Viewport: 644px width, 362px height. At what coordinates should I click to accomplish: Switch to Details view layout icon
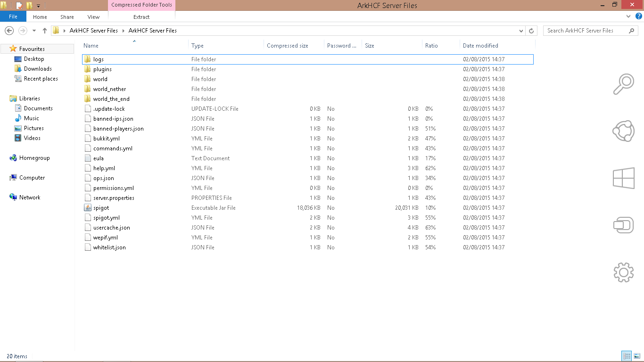[x=627, y=356]
